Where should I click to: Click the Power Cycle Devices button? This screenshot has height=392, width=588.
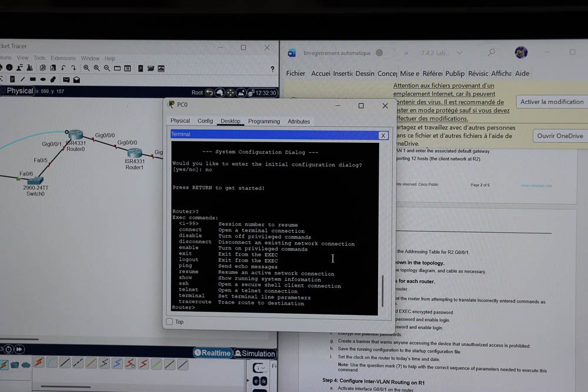(8, 349)
